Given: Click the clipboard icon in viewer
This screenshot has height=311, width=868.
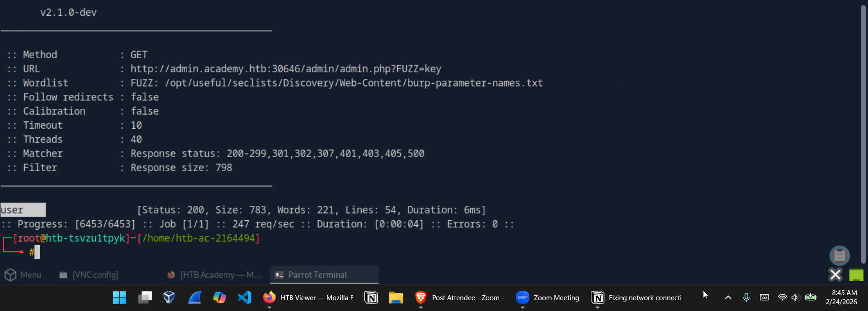Looking at the screenshot, I should point(840,255).
